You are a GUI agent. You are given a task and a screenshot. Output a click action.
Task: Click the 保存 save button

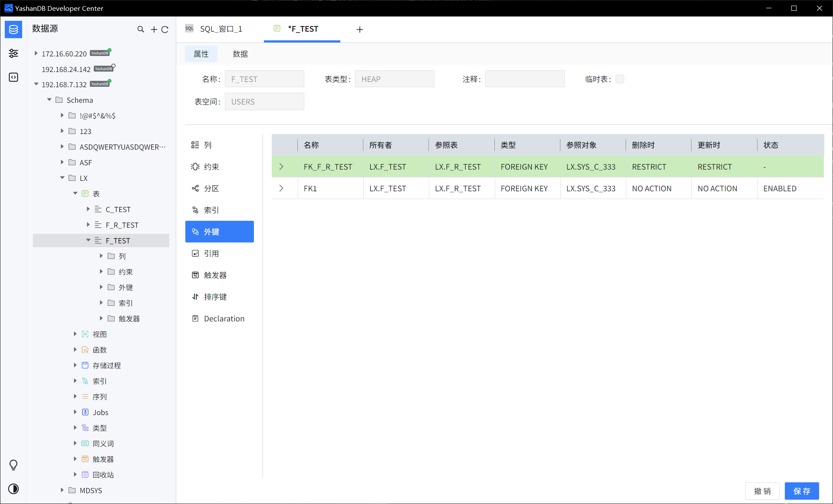(x=801, y=491)
